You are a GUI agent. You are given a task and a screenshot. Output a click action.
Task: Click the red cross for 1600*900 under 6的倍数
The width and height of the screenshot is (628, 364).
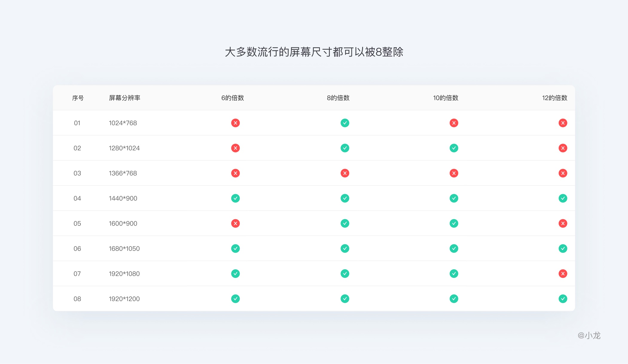236,223
